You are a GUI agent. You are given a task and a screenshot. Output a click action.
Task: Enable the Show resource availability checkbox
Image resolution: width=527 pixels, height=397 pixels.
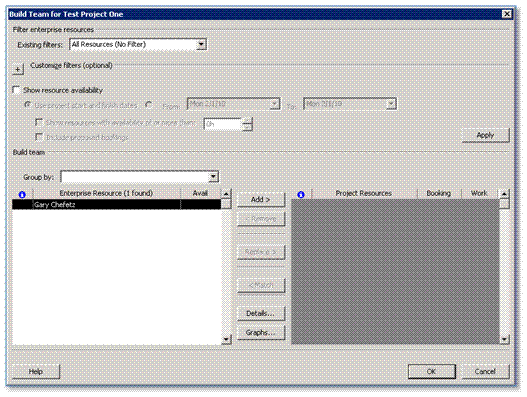[x=16, y=90]
